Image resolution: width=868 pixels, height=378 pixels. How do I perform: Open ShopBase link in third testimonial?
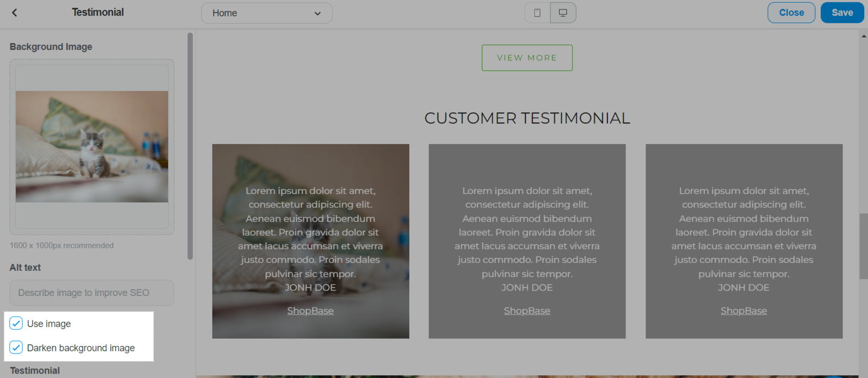(744, 311)
